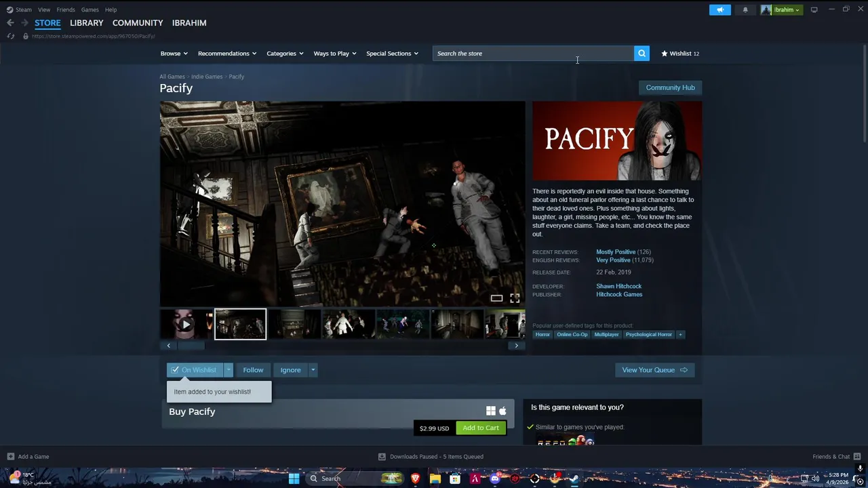
Task: Open Indie Games breadcrumb
Action: [207, 77]
